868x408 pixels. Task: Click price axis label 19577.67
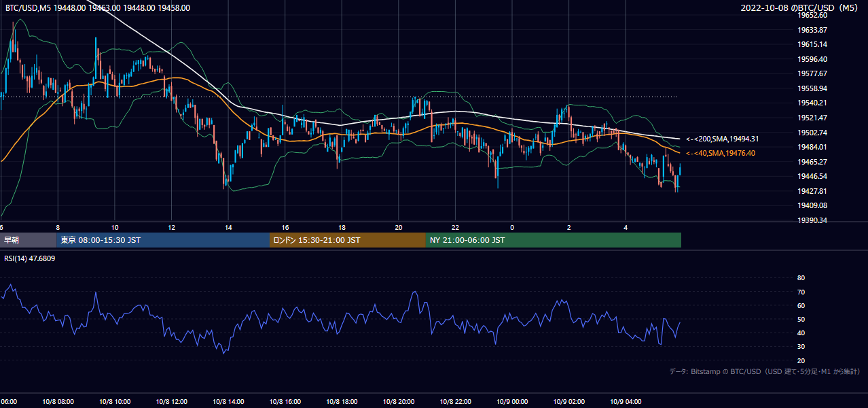(812, 73)
